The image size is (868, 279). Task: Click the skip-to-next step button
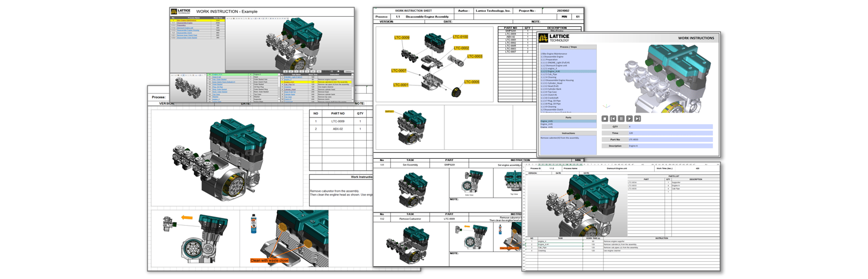coord(638,118)
